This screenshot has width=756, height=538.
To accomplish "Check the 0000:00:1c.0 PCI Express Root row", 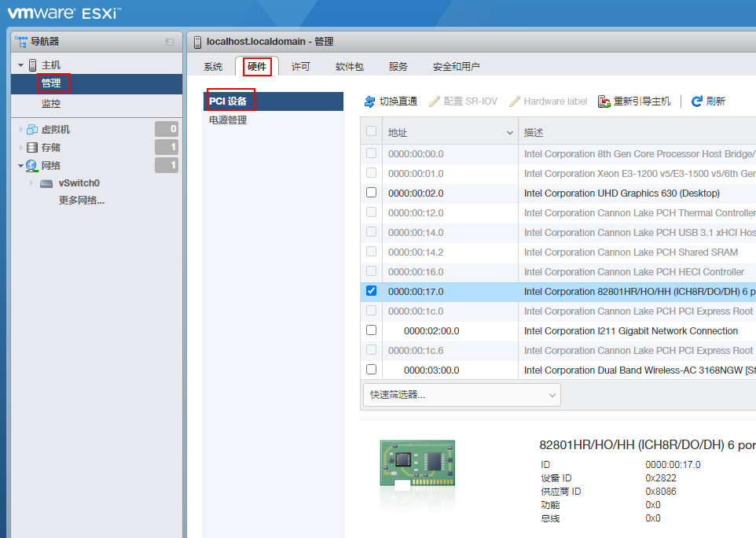I will coord(371,311).
